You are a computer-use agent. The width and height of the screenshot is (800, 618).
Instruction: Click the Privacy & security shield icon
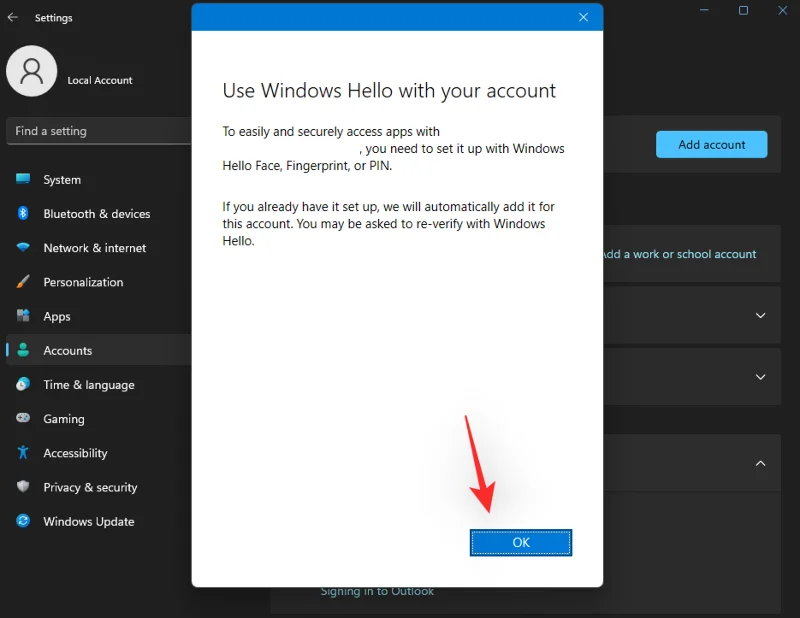coord(23,486)
